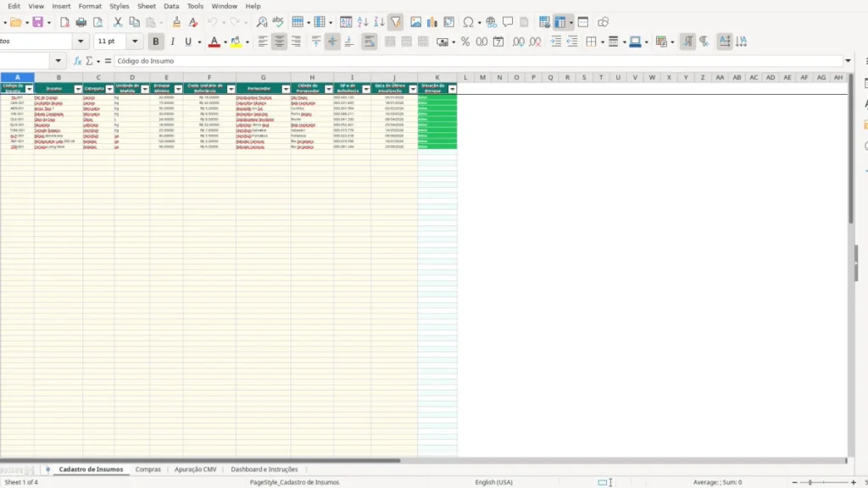The width and height of the screenshot is (868, 488).
Task: Open the Sheet menu
Action: 146,6
